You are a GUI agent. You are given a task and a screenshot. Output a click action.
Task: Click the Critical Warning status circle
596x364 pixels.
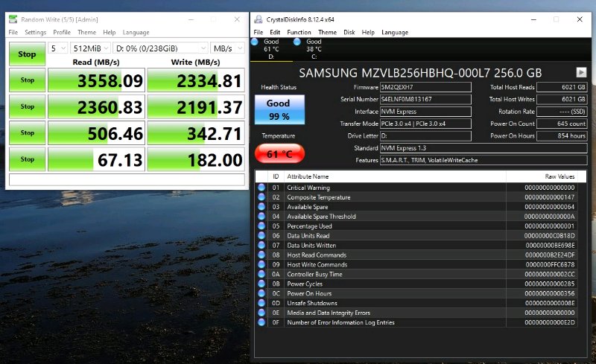(x=261, y=188)
